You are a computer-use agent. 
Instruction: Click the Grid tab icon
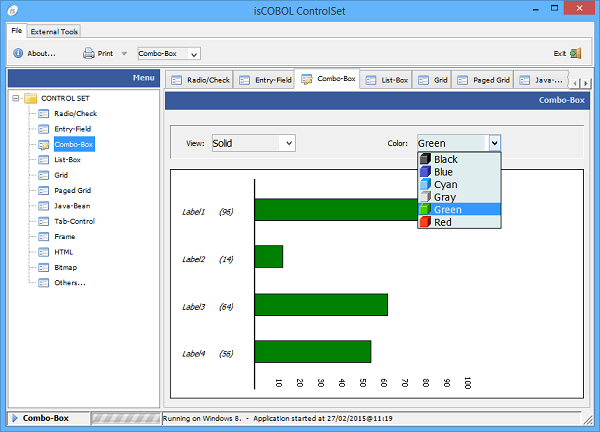(x=425, y=79)
